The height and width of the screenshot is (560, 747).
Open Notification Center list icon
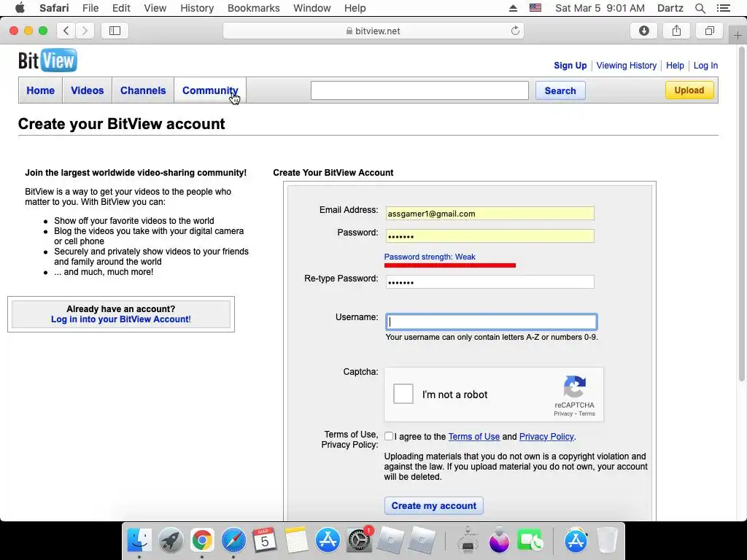[x=724, y=8]
